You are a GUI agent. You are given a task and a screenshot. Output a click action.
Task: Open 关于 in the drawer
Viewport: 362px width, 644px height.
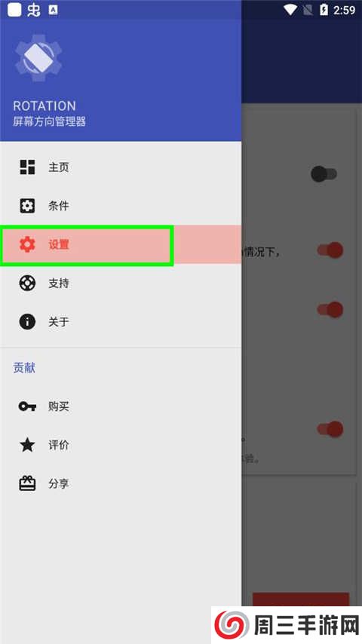(121, 321)
